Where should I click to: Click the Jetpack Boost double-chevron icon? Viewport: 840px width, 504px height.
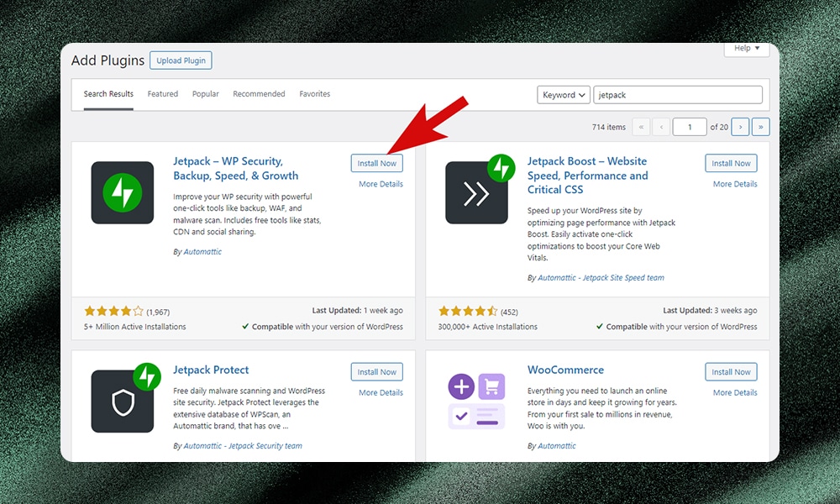click(477, 192)
